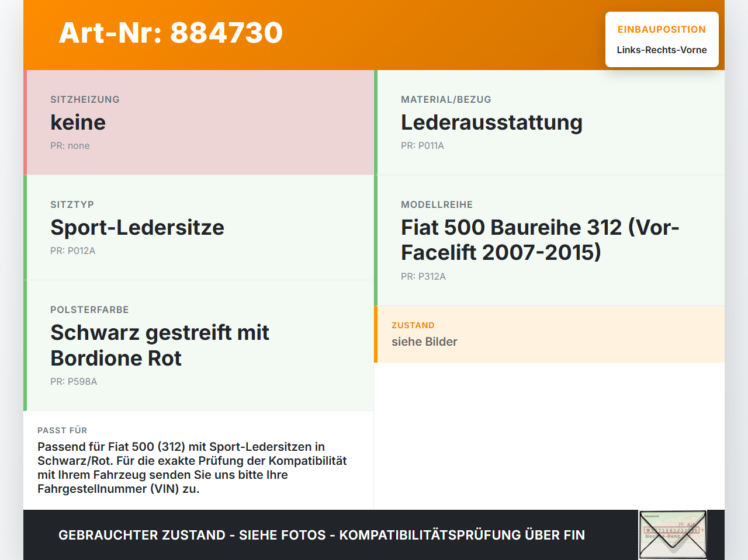Click the PASST FÜR label
This screenshot has width=748, height=560.
coord(62,430)
